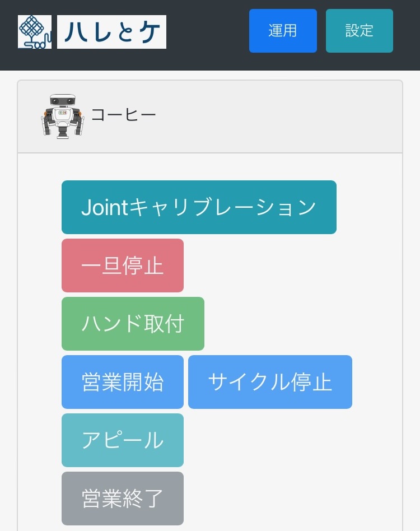Click the tree-shaped logo icon in header
420x531 pixels.
point(35,32)
